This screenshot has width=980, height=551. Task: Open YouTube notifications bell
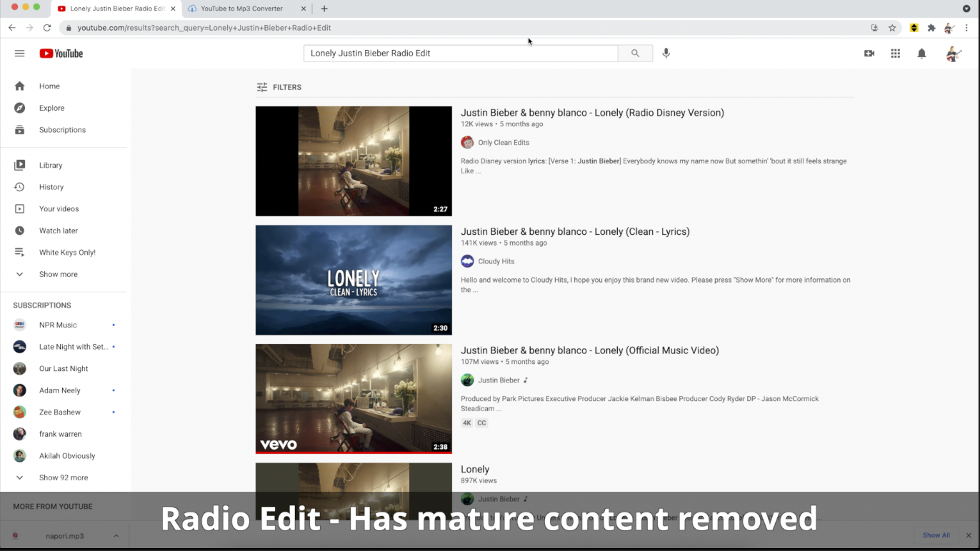click(x=921, y=53)
